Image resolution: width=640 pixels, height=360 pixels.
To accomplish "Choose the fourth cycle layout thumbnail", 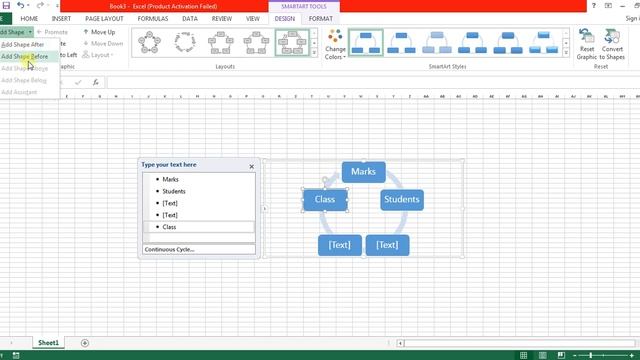I will [x=256, y=42].
